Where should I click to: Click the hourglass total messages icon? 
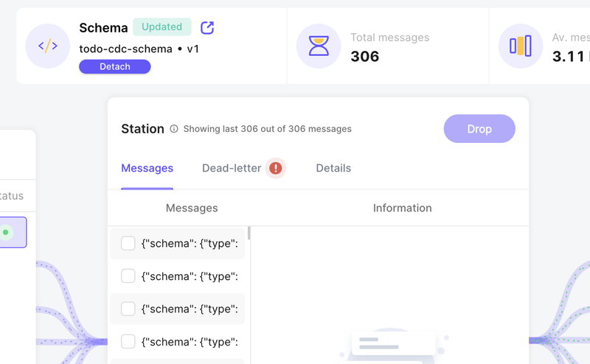pos(319,46)
